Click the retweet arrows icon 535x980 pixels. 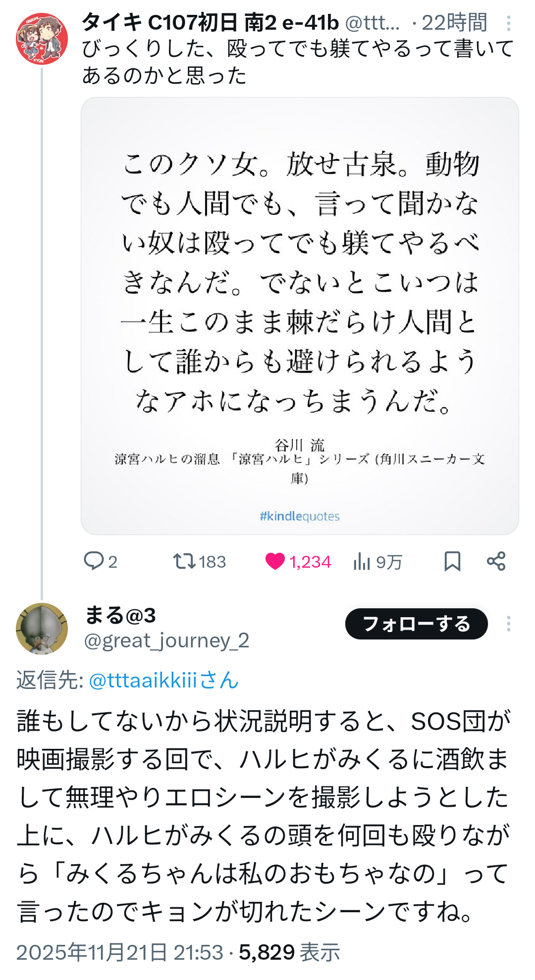click(184, 561)
